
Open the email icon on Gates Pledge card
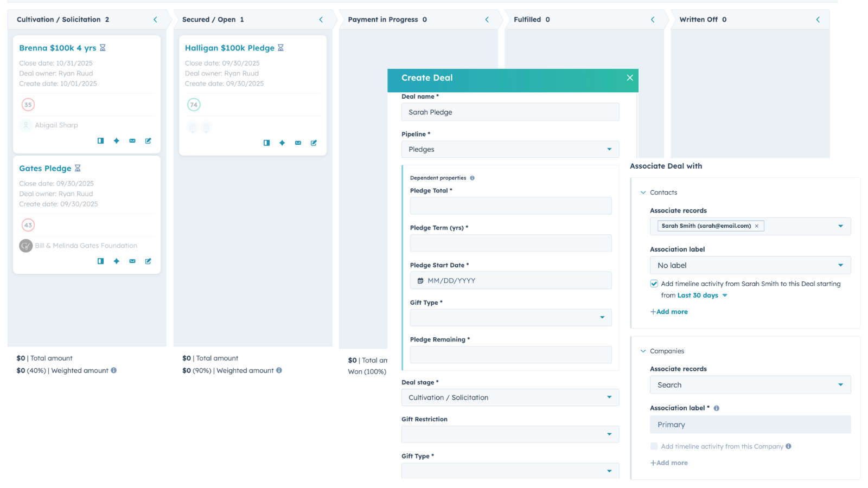coord(132,261)
